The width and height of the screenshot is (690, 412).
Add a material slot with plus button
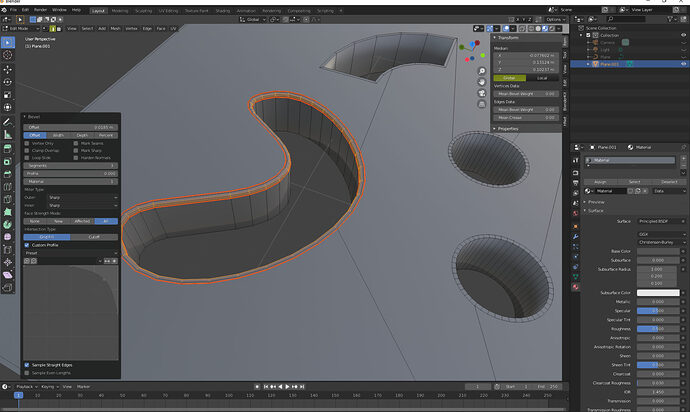coord(683,158)
